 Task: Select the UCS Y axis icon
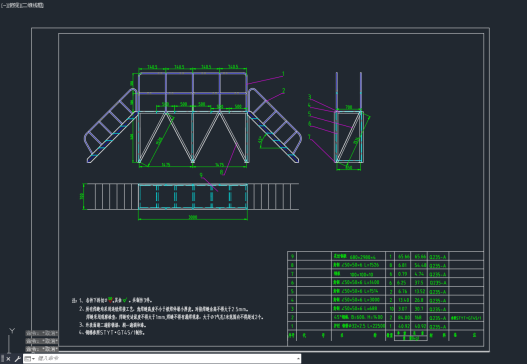tap(12, 331)
